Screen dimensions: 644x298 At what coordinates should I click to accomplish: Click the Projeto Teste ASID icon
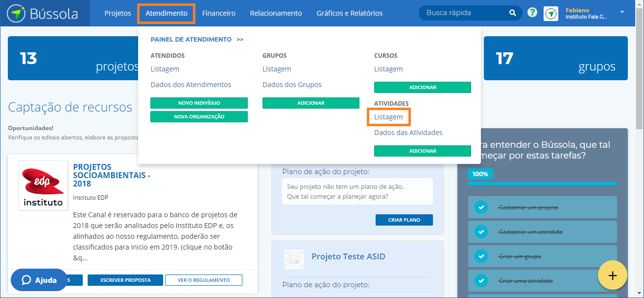click(x=294, y=259)
